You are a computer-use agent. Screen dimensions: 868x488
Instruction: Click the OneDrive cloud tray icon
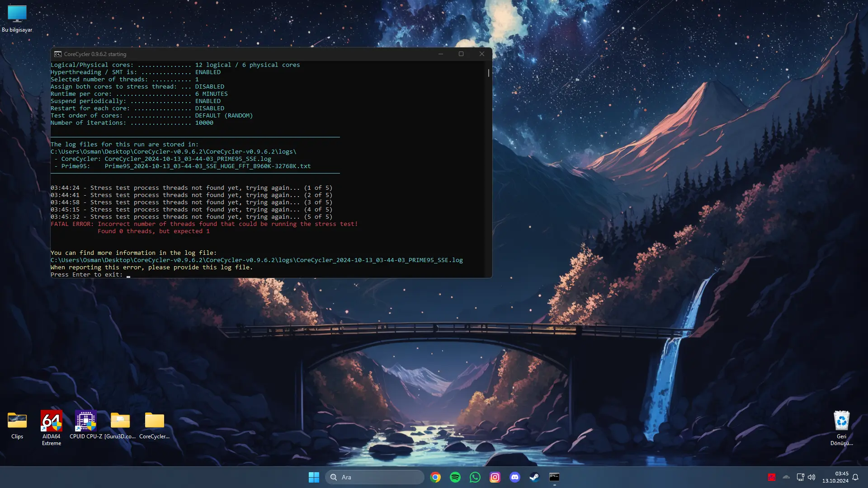(786, 477)
